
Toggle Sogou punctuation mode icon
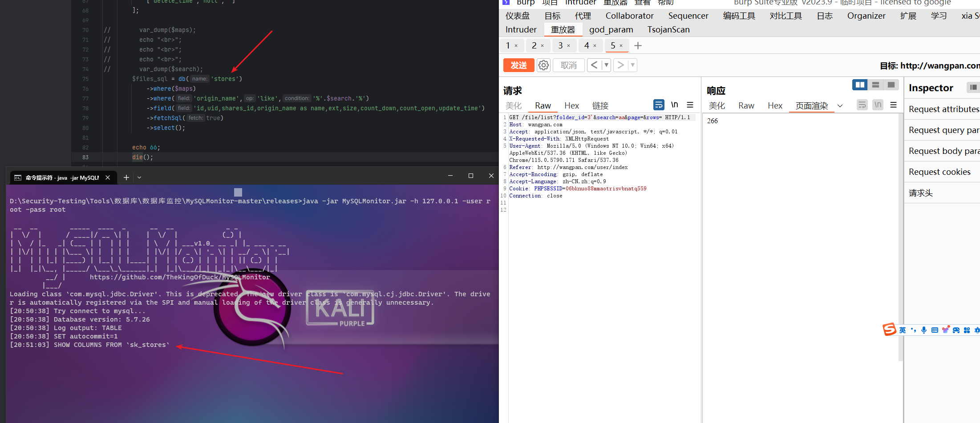913,330
